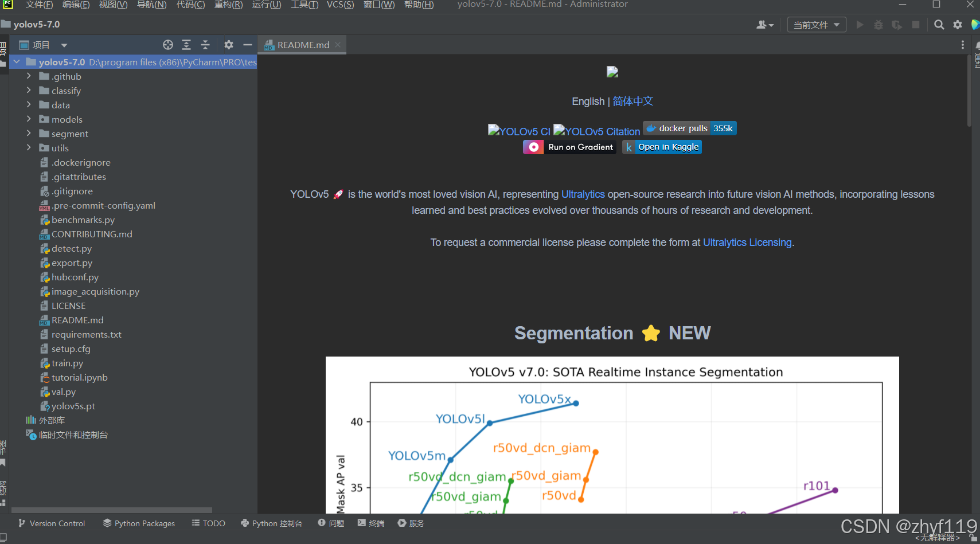The image size is (980, 544).
Task: Click the YOLOv5 CI badge link
Action: 519,131
